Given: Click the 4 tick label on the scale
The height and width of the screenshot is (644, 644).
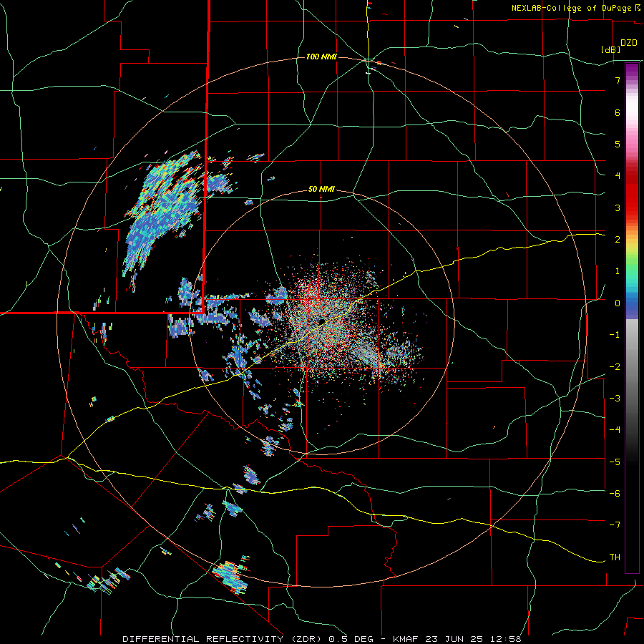Looking at the screenshot, I should pos(618,176).
